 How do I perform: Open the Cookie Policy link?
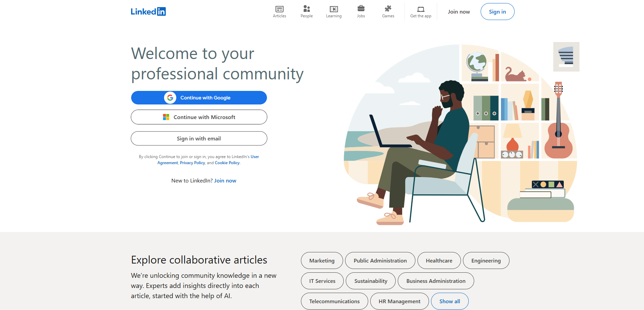tap(227, 163)
